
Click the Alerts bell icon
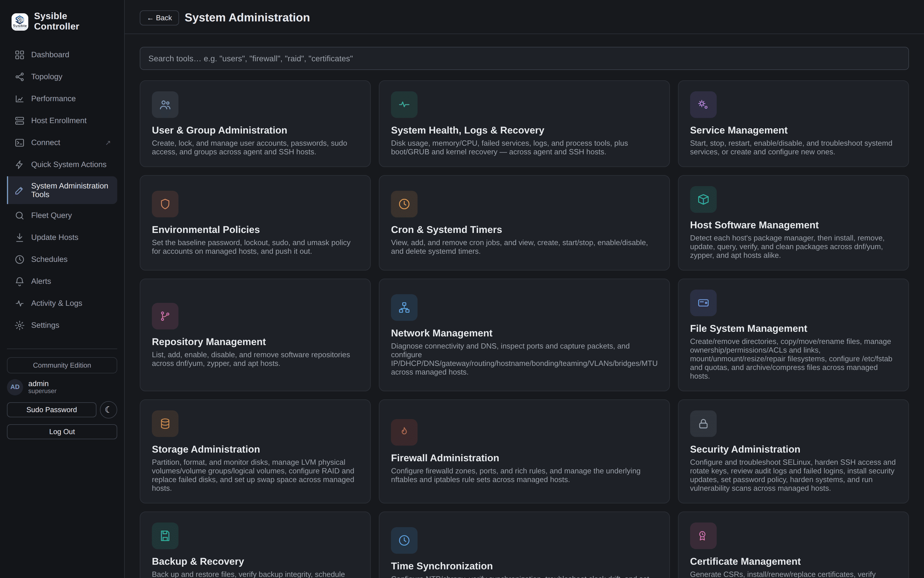19,281
